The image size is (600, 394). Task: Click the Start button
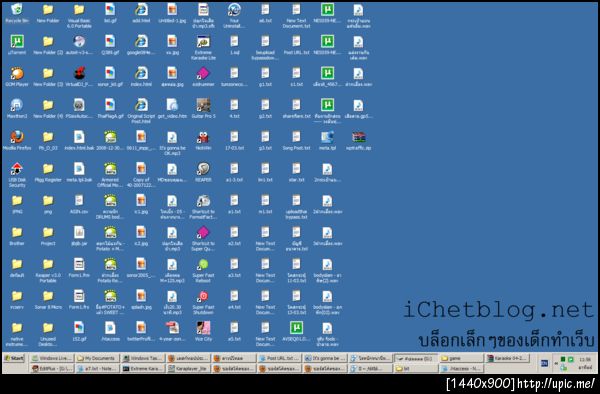coord(14,358)
